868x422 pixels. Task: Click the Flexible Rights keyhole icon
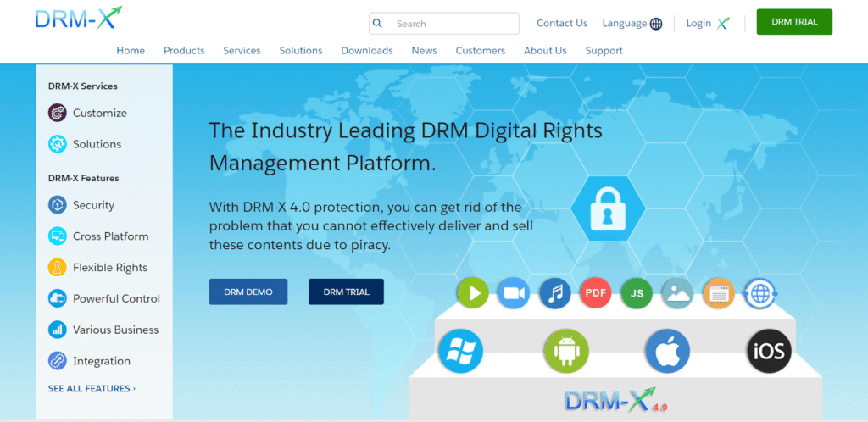(58, 268)
